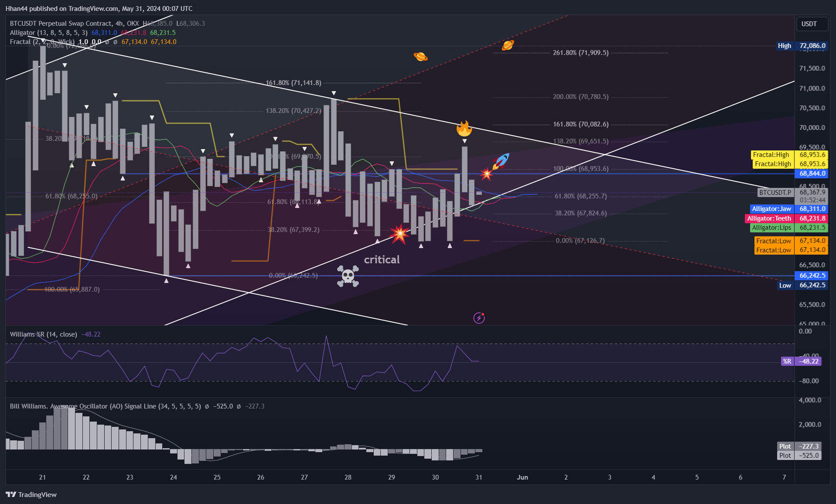836x504 pixels.
Task: Click the 4,000.0 oscillator scale value
Action: 810,400
